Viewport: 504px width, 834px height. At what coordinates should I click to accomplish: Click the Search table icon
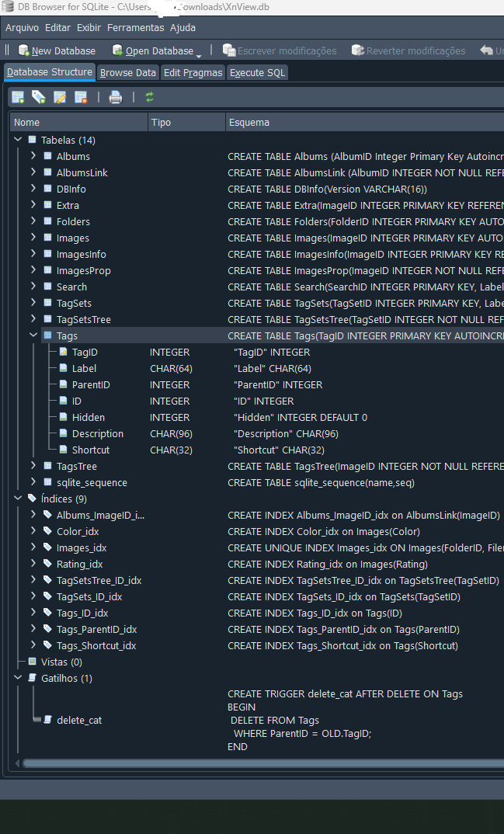tap(47, 287)
